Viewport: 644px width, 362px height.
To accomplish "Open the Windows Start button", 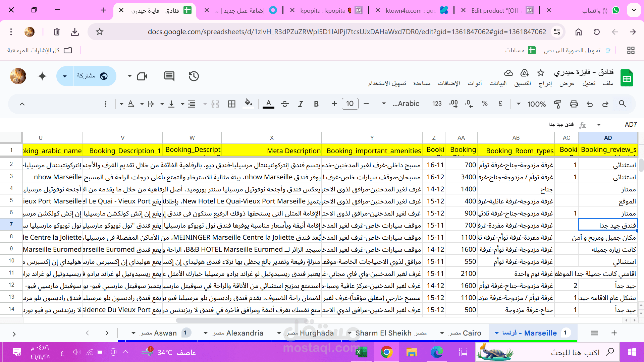I will (632, 352).
